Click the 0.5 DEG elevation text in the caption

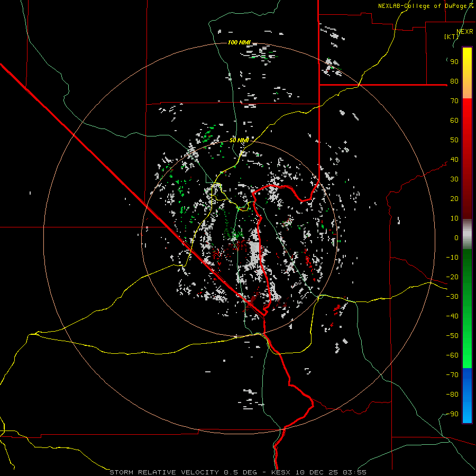[241, 472]
